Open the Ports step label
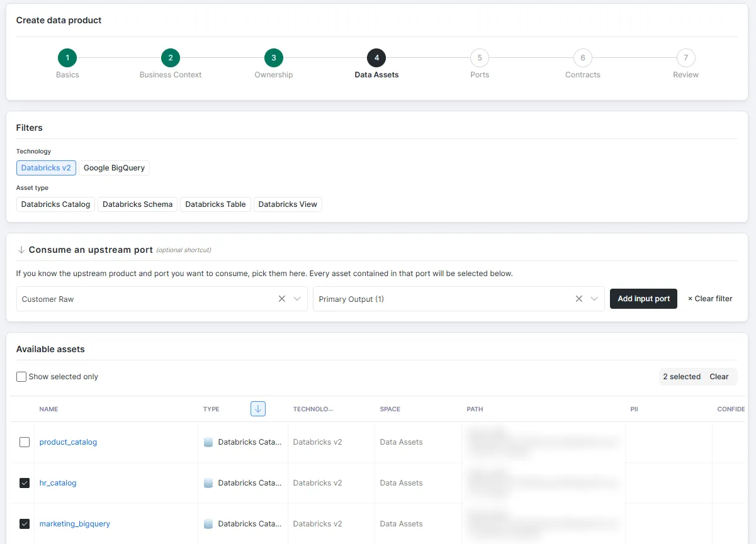 [480, 75]
